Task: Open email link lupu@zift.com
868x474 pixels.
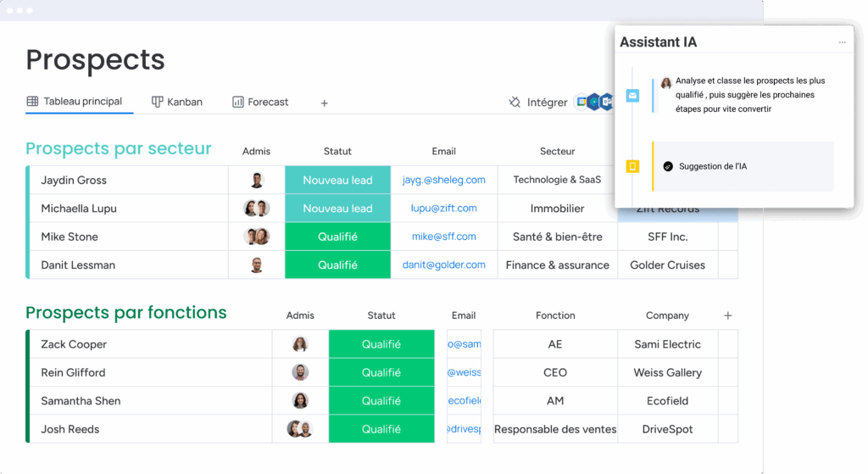Action: pyautogui.click(x=444, y=209)
